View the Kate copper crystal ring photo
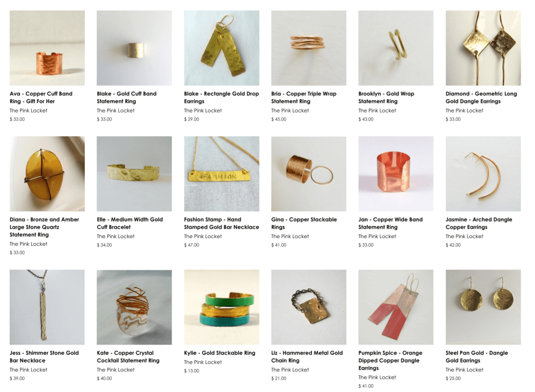The image size is (535, 392). coord(134,307)
